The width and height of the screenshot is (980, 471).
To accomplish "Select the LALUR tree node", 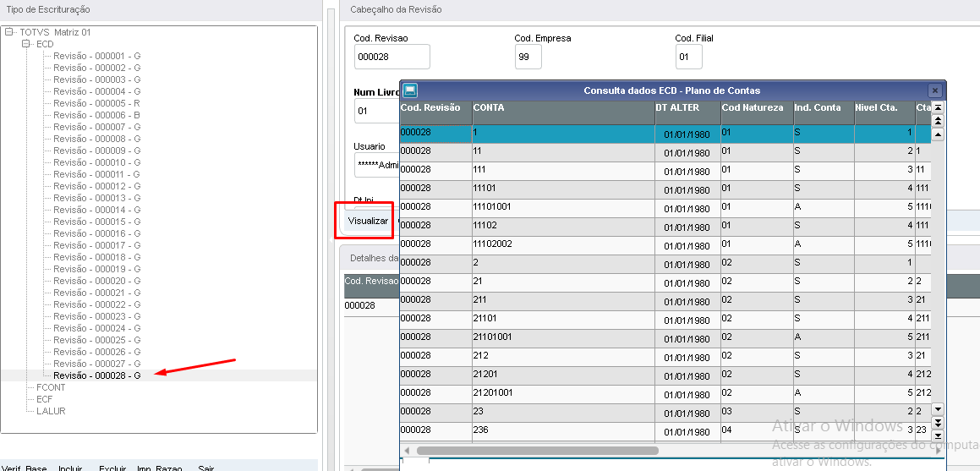I will (x=51, y=411).
